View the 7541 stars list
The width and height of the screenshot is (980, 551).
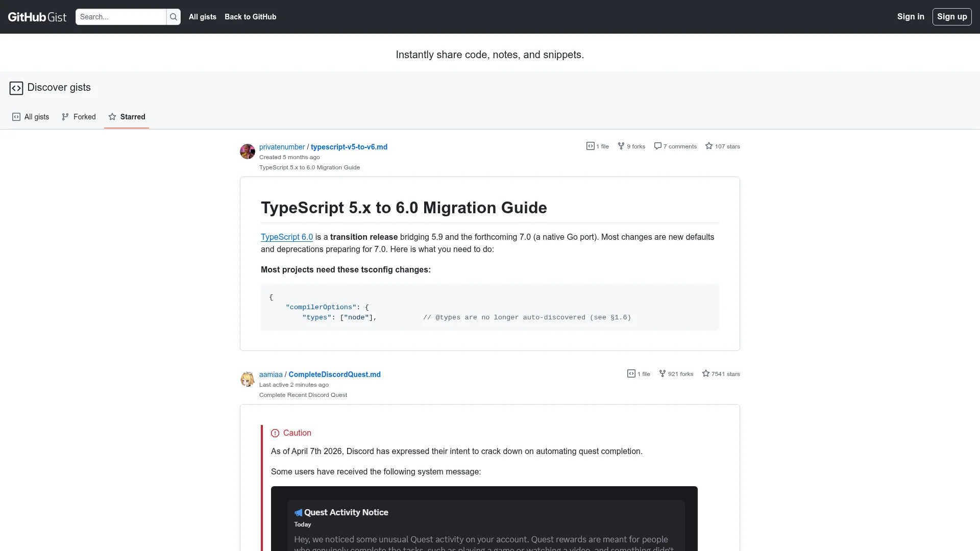pyautogui.click(x=721, y=374)
